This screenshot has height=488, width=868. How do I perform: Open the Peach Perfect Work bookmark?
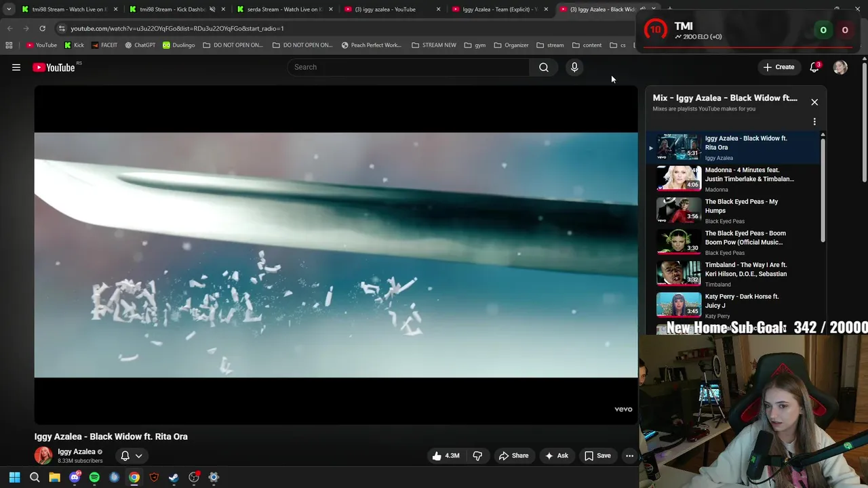pyautogui.click(x=372, y=45)
